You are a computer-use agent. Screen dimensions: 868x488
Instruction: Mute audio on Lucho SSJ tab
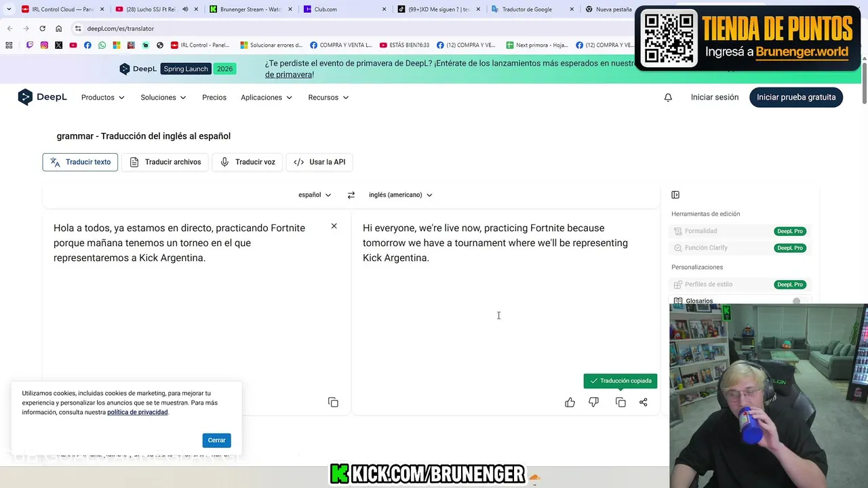click(x=185, y=9)
